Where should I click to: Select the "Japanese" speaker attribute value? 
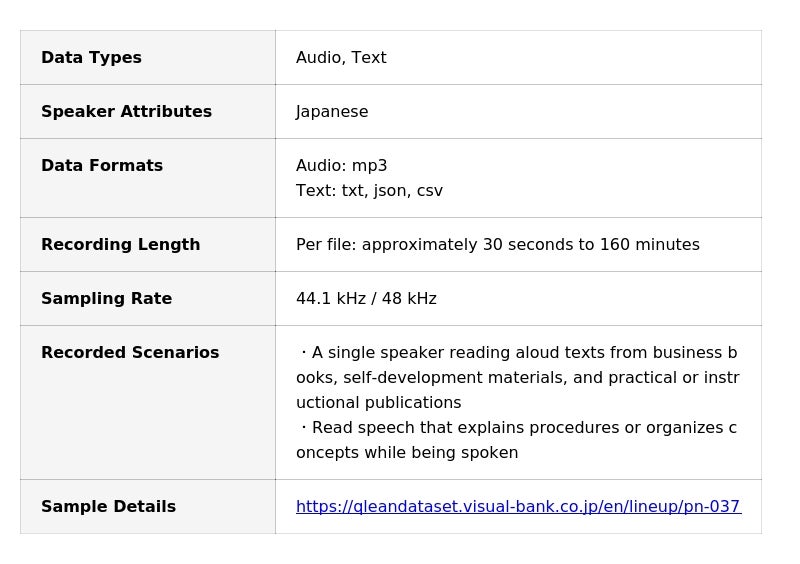(332, 112)
